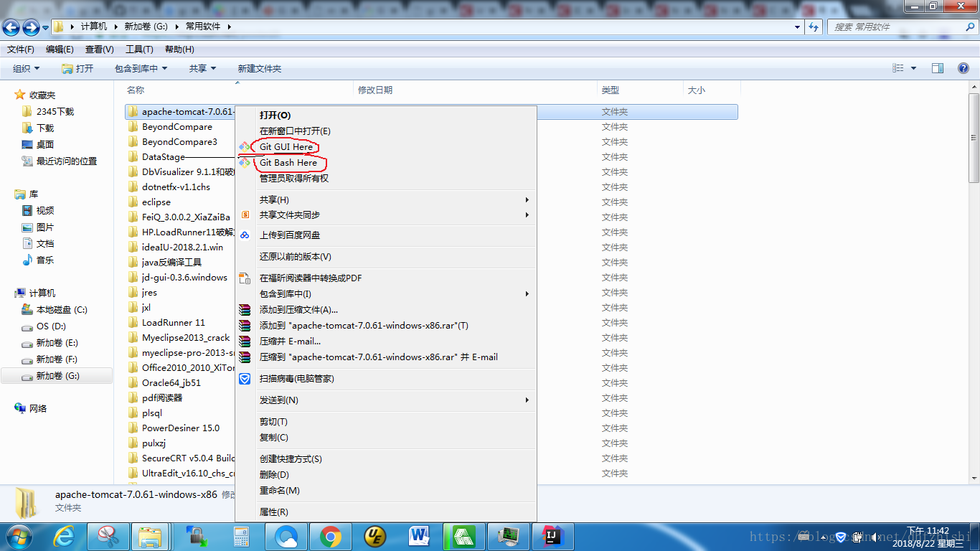
Task: Click the 共享文件夹同步 orange icon
Action: 245,215
